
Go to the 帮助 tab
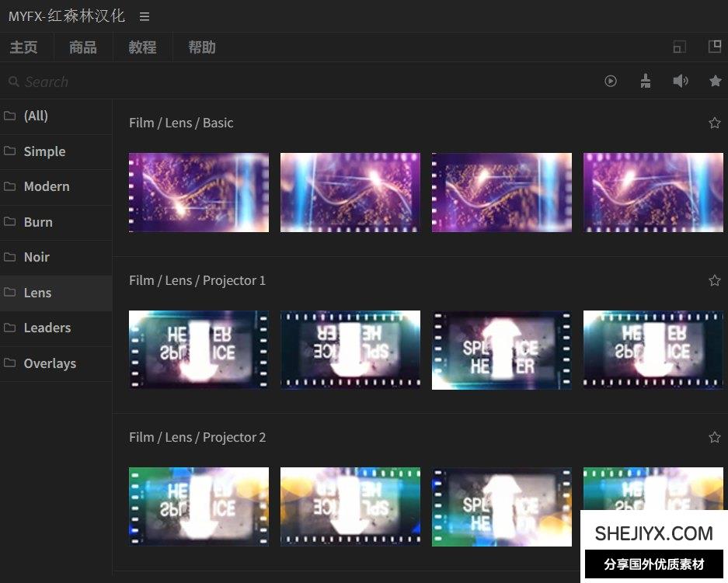point(202,47)
